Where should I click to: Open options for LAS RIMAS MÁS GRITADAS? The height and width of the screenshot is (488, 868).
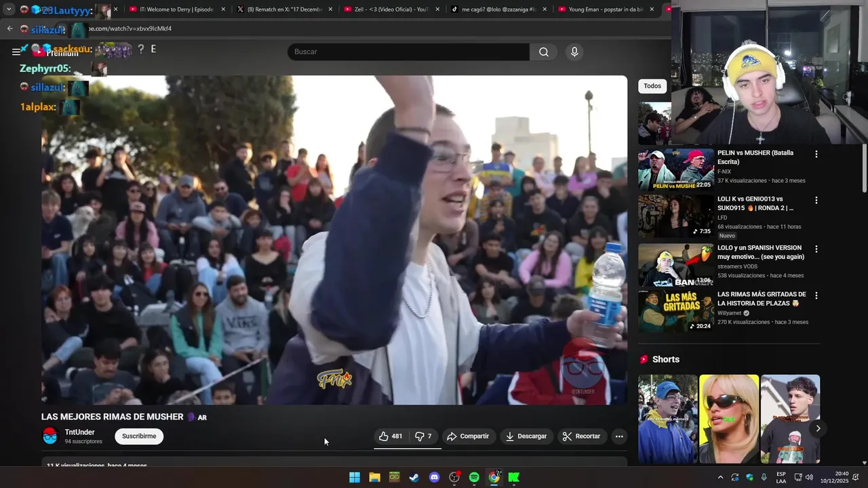pos(816,296)
